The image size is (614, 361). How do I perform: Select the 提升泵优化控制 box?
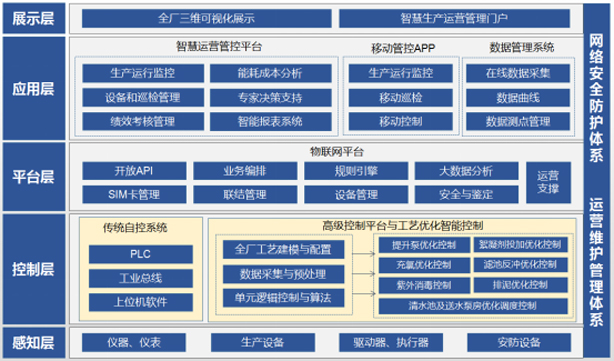pyautogui.click(x=424, y=245)
